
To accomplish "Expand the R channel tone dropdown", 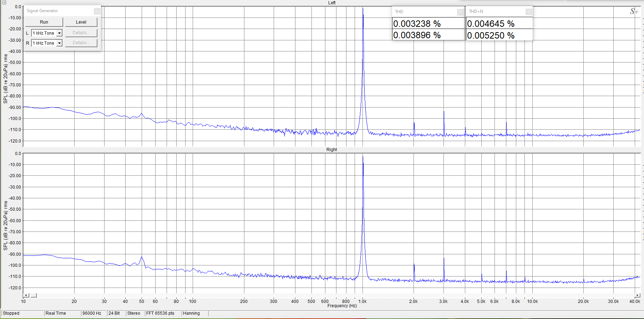I will pyautogui.click(x=59, y=43).
